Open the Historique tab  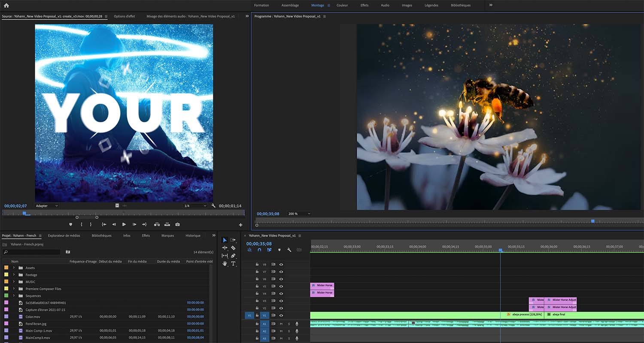tap(193, 235)
